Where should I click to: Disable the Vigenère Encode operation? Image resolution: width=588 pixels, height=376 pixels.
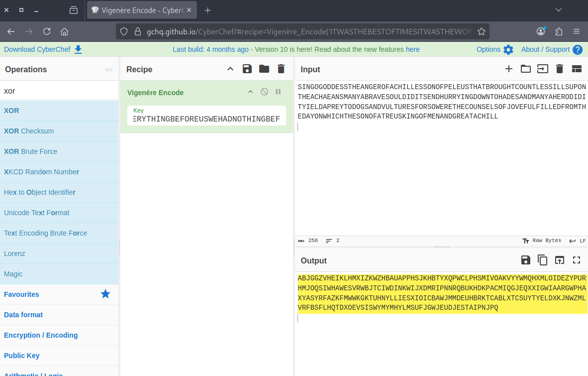(265, 92)
